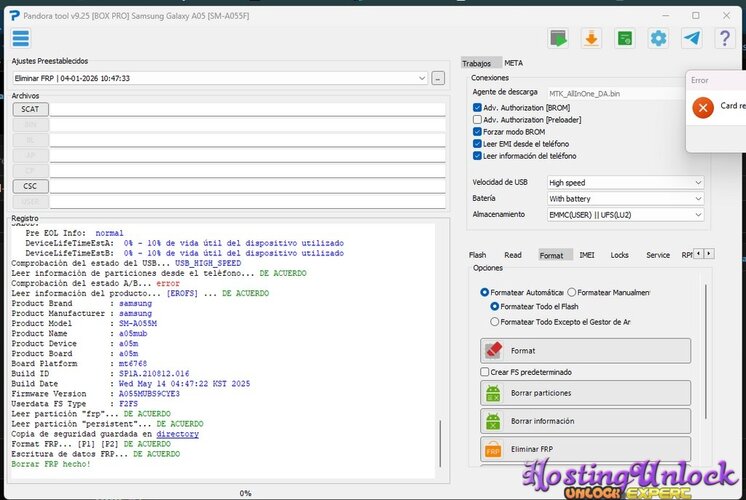Open the IMEI tab

[587, 255]
